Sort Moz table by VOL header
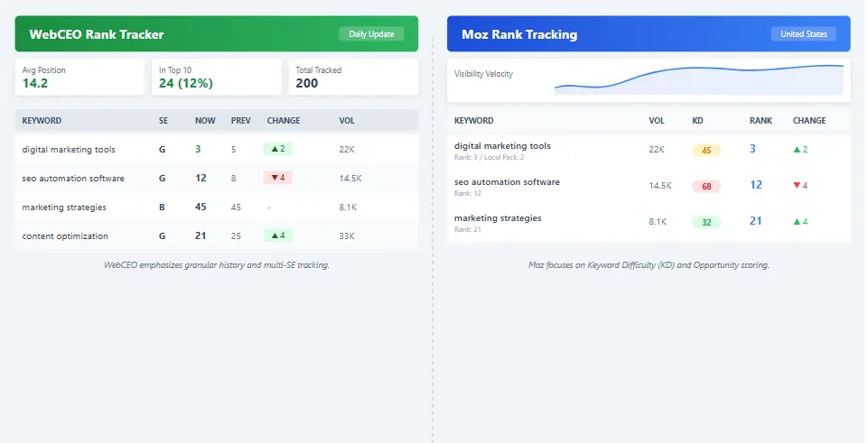868x443 pixels. pyautogui.click(x=657, y=121)
